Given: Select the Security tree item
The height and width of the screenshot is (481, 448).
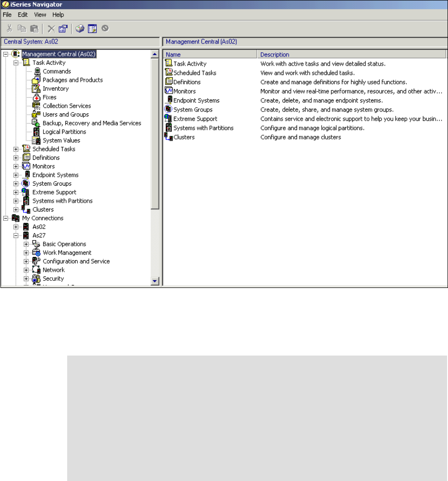Looking at the screenshot, I should [x=53, y=279].
